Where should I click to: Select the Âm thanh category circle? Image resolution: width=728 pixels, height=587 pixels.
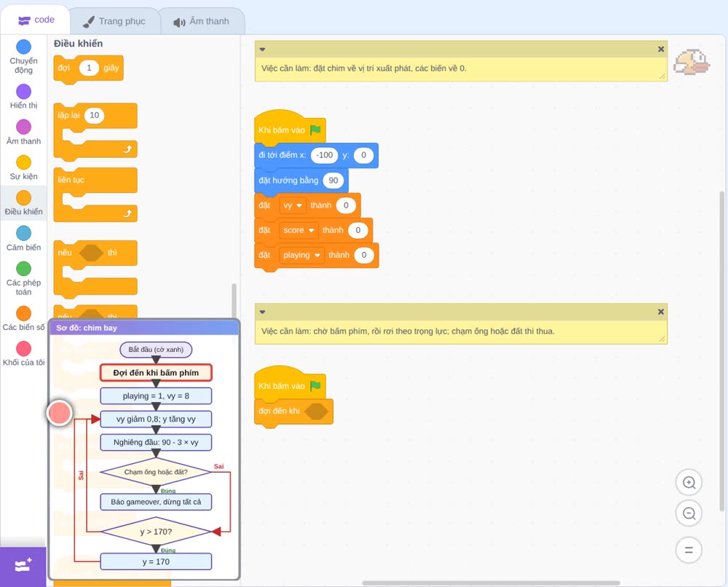click(x=23, y=127)
